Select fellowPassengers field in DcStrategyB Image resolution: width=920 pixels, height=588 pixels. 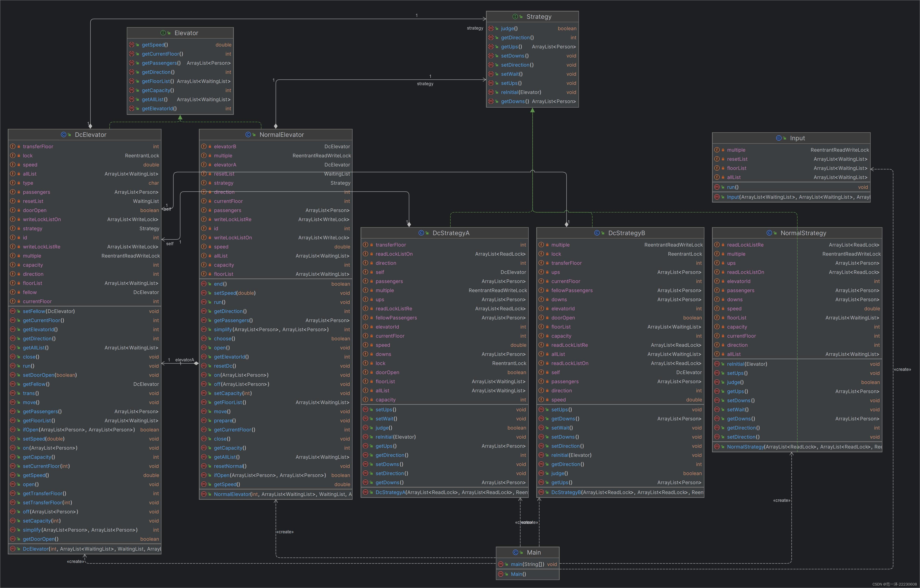572,291
